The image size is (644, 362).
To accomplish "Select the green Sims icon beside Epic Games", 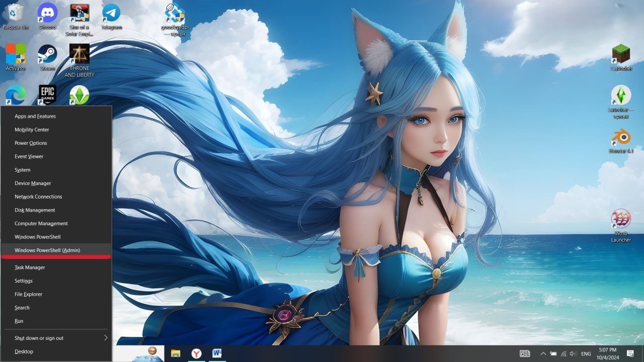I will tap(79, 95).
